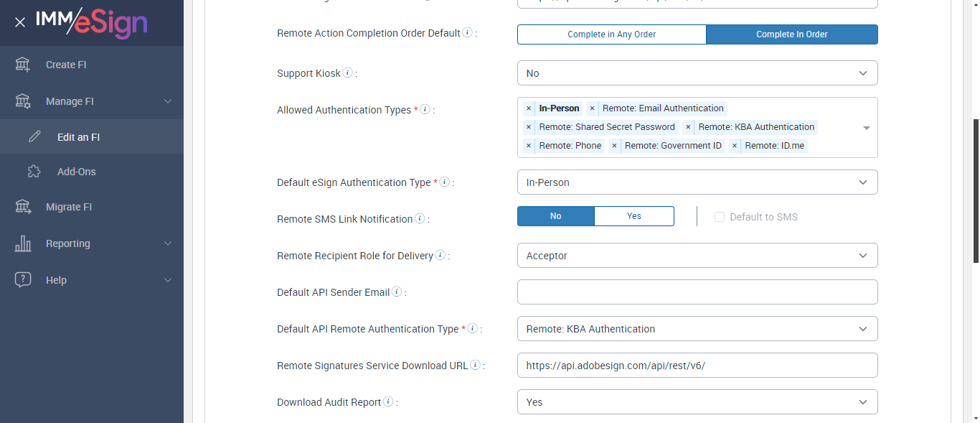980x423 pixels.
Task: Set Remote SMS Link Notification to Yes
Action: (634, 216)
